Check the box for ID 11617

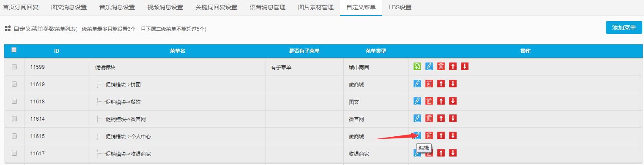pyautogui.click(x=14, y=153)
